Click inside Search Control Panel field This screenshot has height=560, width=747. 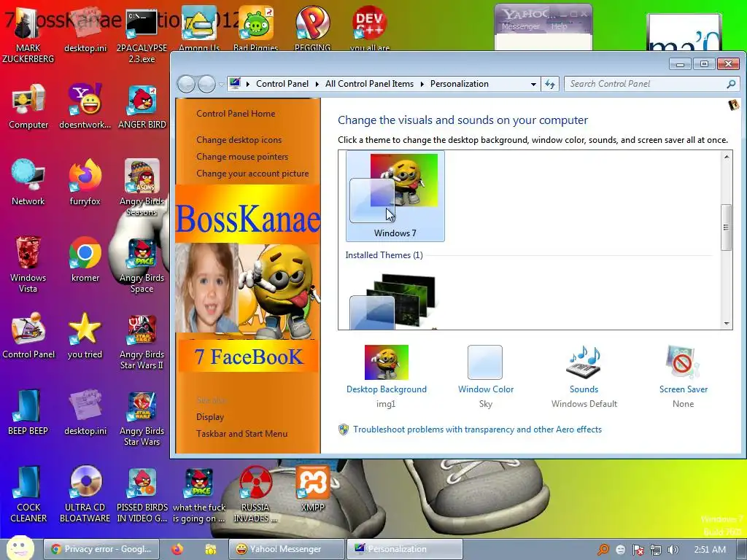pyautogui.click(x=646, y=84)
